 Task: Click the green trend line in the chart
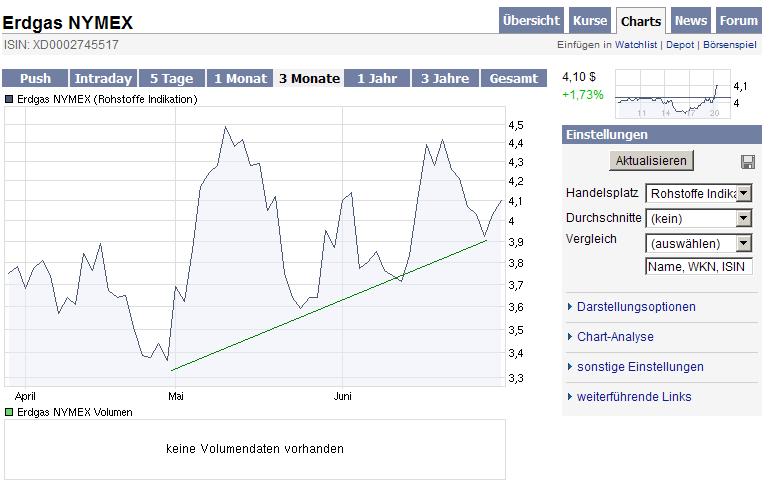328,305
